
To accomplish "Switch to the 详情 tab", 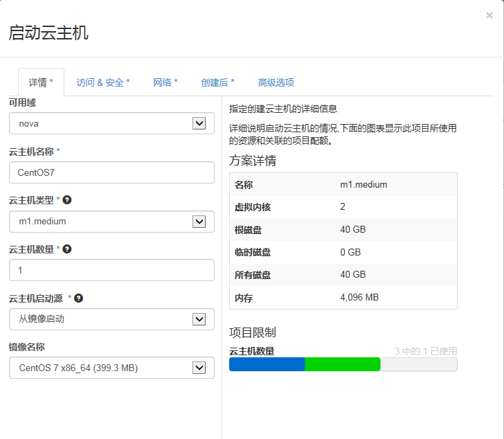I will 41,82.
